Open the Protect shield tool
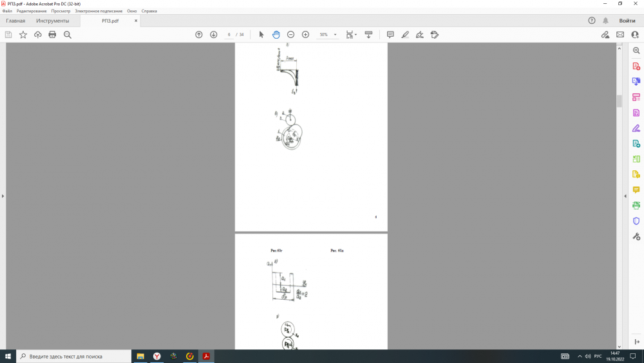Screen dimensions: 644x363 (636, 221)
